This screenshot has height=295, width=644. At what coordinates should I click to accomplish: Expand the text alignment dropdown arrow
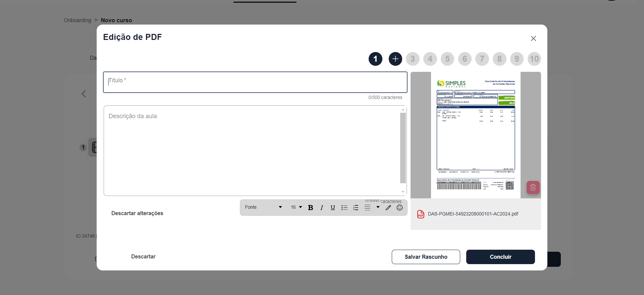point(378,207)
